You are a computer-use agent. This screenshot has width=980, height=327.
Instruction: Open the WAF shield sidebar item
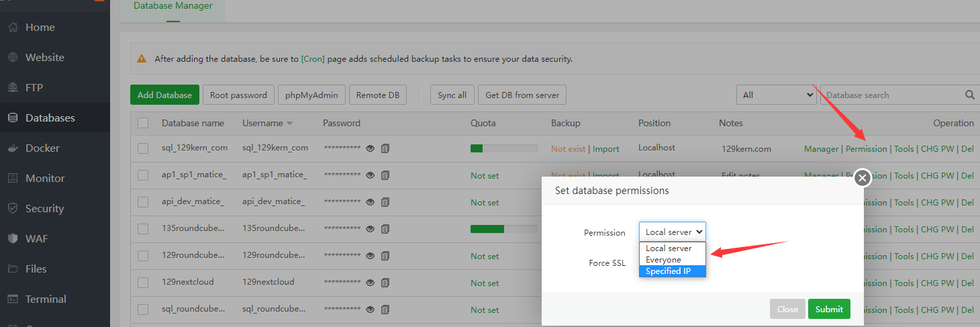[x=36, y=238]
